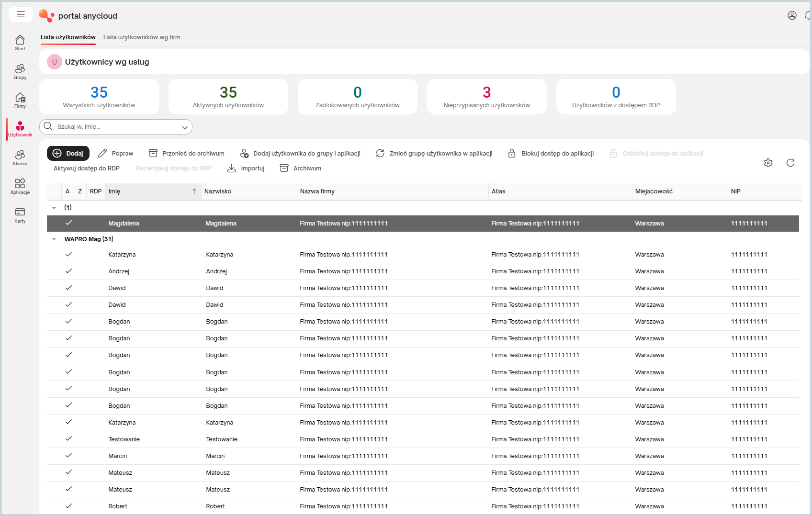Click the RDP column header

click(x=96, y=191)
